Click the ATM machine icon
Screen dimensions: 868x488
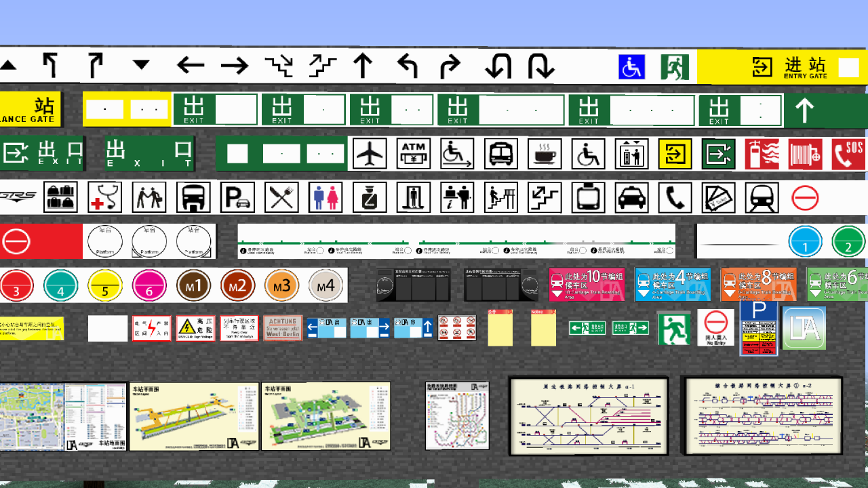coord(413,153)
